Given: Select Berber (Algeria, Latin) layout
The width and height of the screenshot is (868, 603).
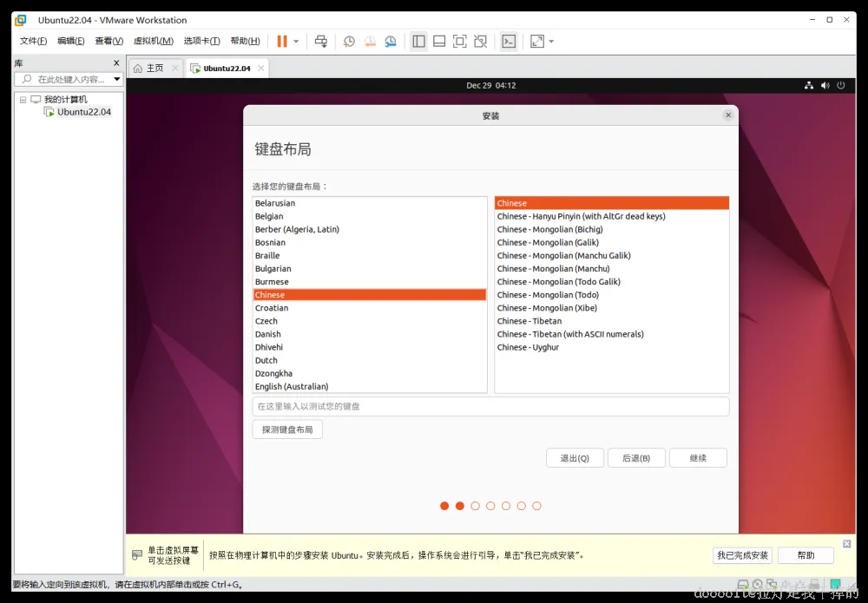Looking at the screenshot, I should coord(370,230).
